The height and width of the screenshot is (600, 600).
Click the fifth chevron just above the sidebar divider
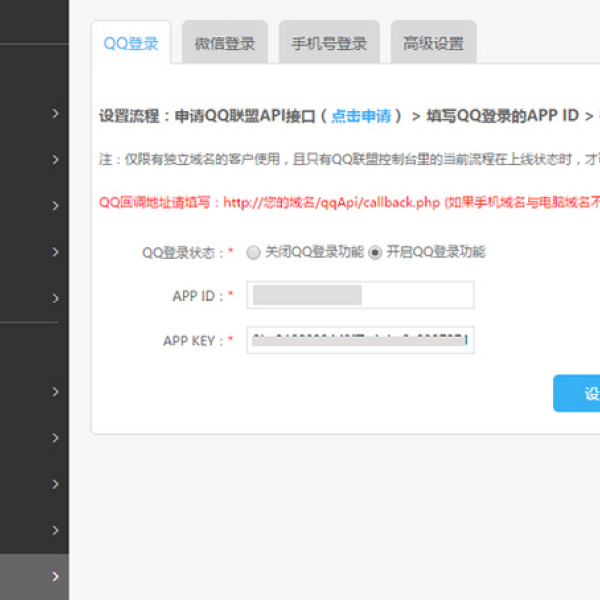pyautogui.click(x=56, y=298)
